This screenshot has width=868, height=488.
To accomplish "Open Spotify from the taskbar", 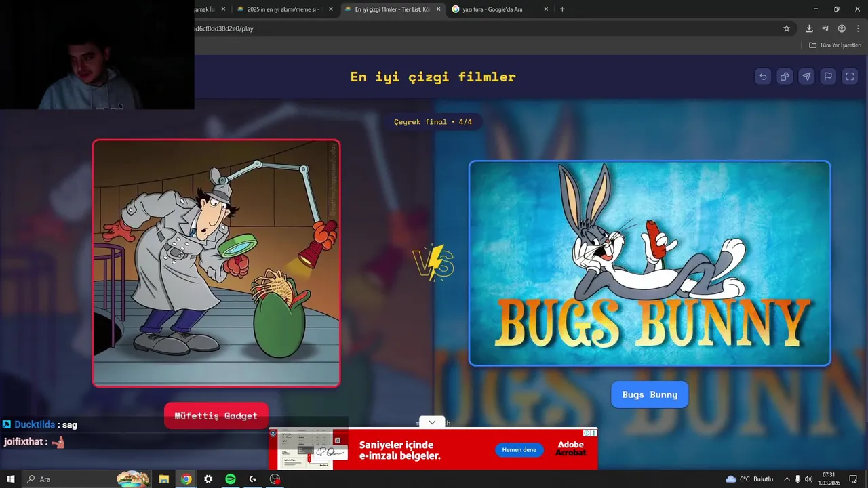I will click(231, 479).
